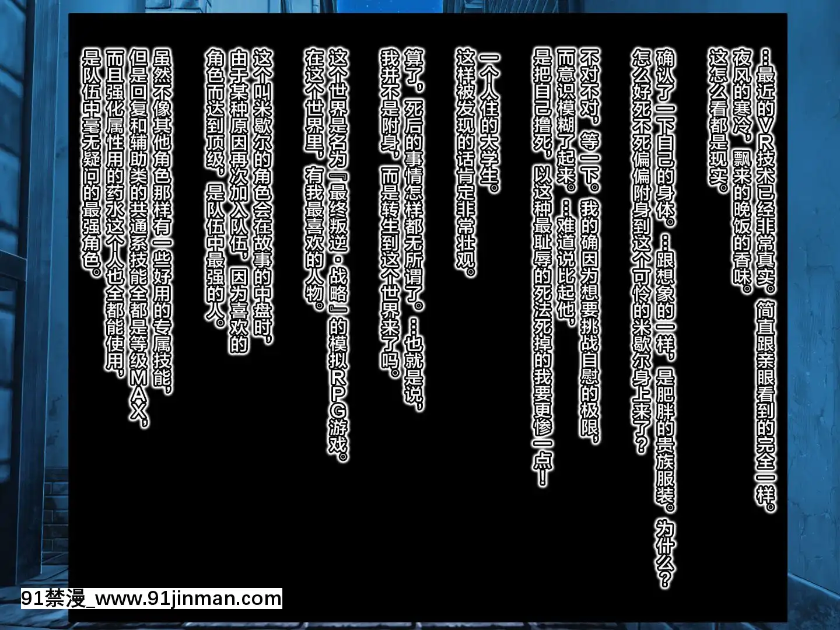Image resolution: width=840 pixels, height=630 pixels.
Task: Click the line starting '由于某种原因再次加入队伍'
Action: pos(239,202)
